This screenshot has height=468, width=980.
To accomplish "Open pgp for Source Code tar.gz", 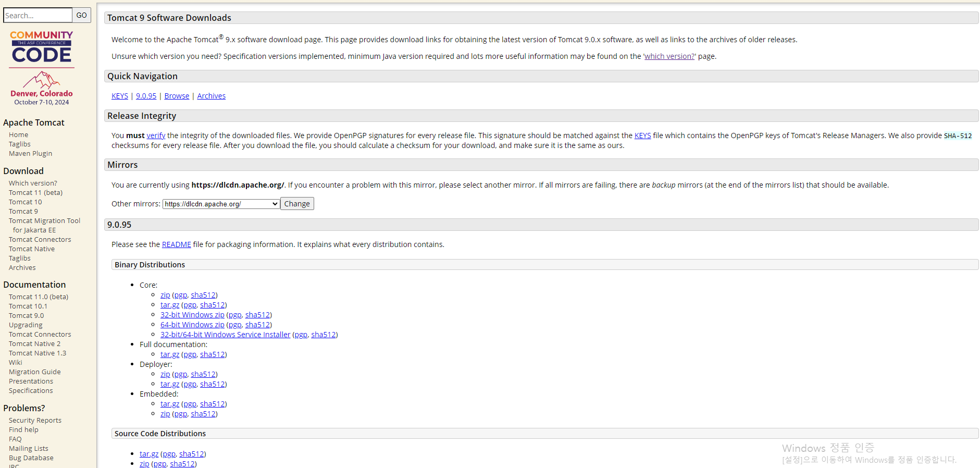I will pos(169,454).
